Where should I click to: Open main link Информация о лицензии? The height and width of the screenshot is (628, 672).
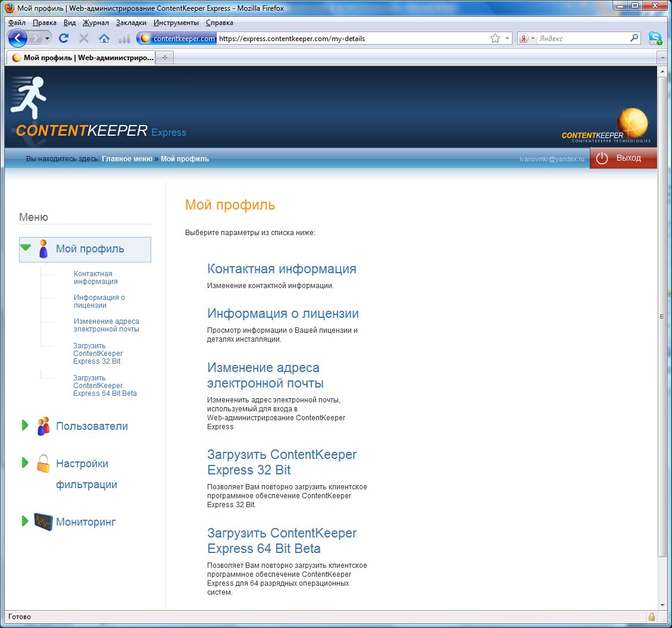click(x=283, y=313)
